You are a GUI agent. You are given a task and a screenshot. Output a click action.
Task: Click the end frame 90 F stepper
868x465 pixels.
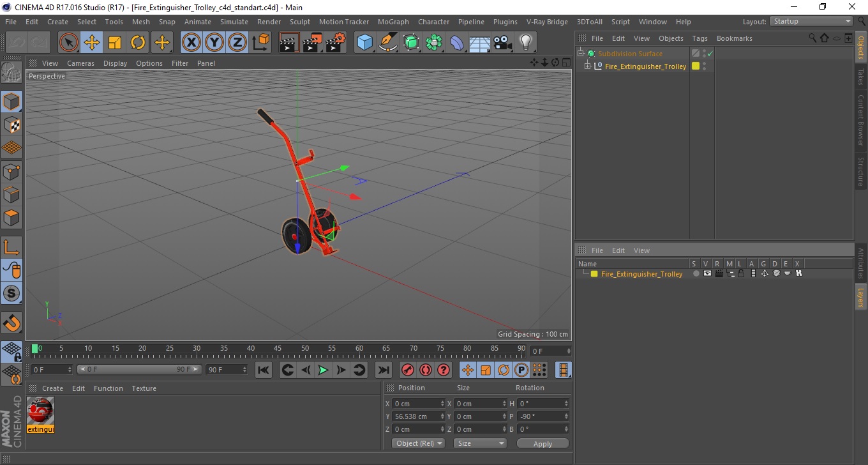click(x=244, y=370)
